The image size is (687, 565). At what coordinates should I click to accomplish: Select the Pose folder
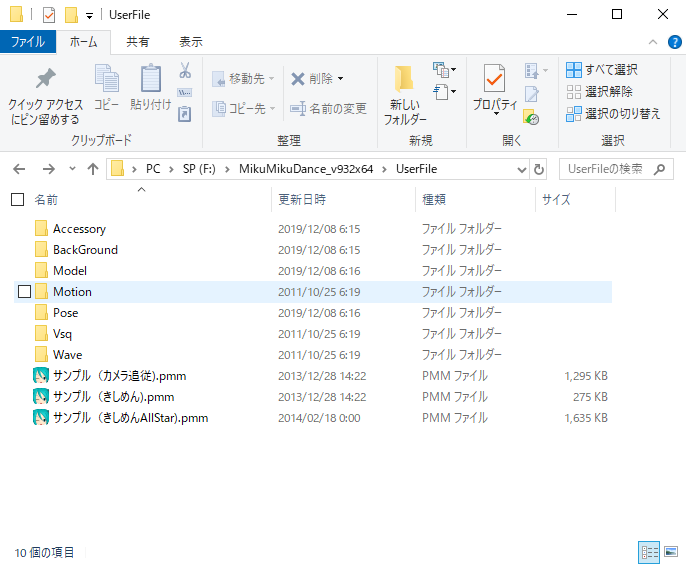pos(313,313)
